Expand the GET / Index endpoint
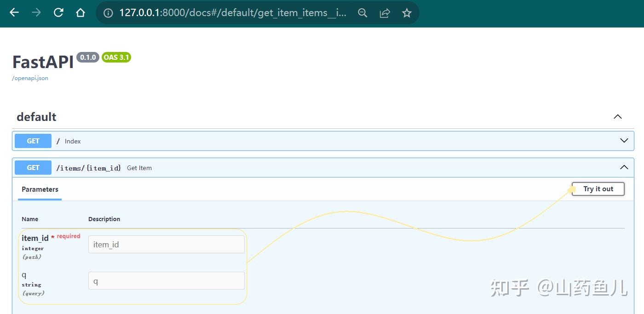The width and height of the screenshot is (644, 314). (624, 141)
